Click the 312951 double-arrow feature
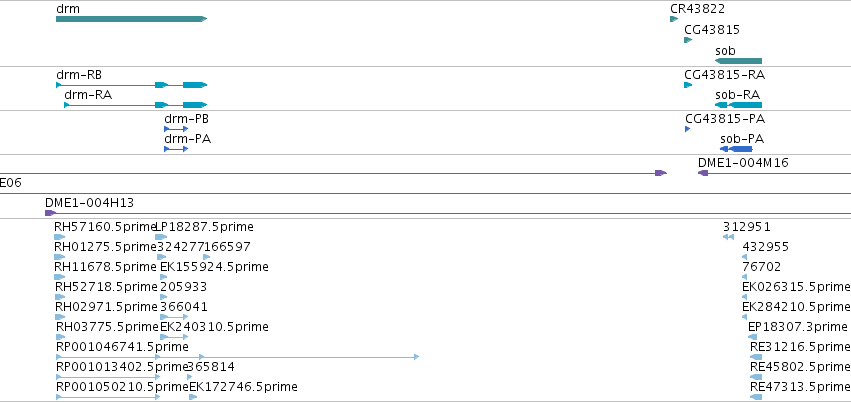 pyautogui.click(x=728, y=237)
